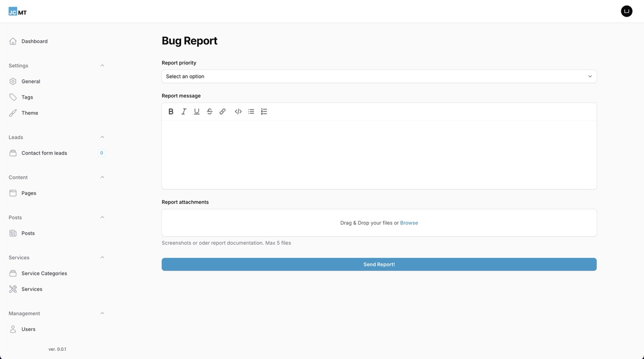Screen dimensions: 644x359
Task: Collapse the Management section
Action: pos(102,313)
